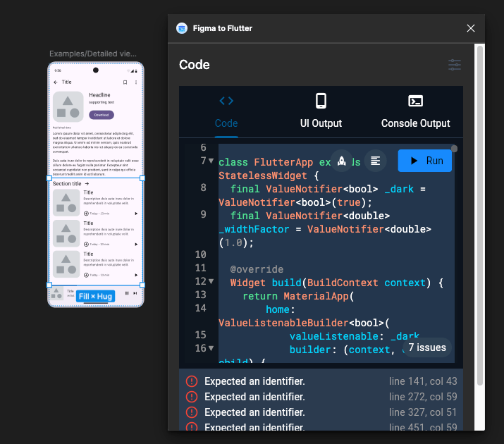Viewport: 504px width, 444px height.
Task: Collapse the builder block at line 16
Action: (211, 348)
